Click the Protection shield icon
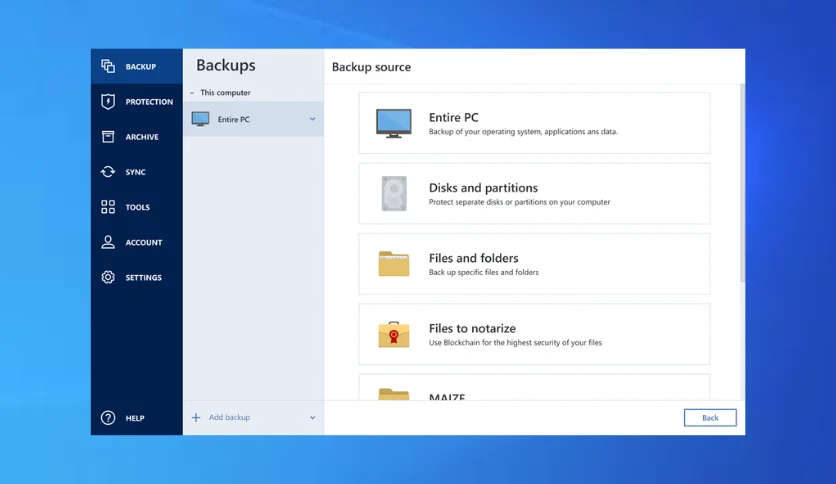This screenshot has height=484, width=836. (108, 101)
